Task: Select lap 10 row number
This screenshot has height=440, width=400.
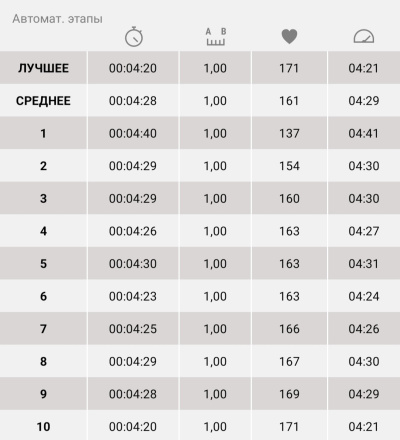Action: pos(43,427)
